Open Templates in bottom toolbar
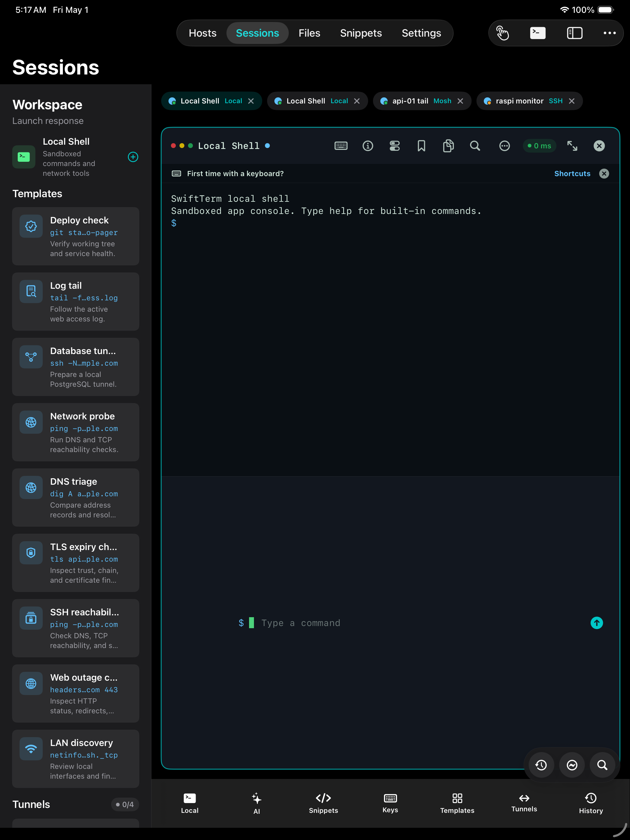The image size is (630, 840). [457, 803]
